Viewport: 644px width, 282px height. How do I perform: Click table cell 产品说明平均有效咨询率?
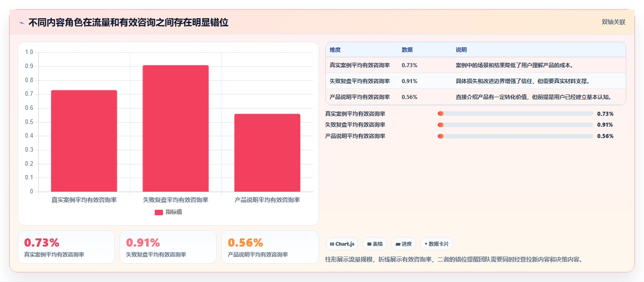coord(360,97)
